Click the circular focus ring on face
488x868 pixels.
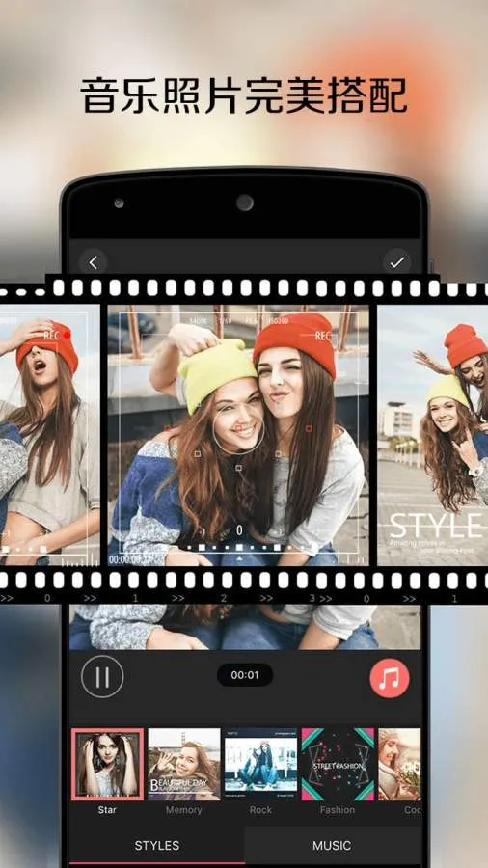[x=238, y=430]
